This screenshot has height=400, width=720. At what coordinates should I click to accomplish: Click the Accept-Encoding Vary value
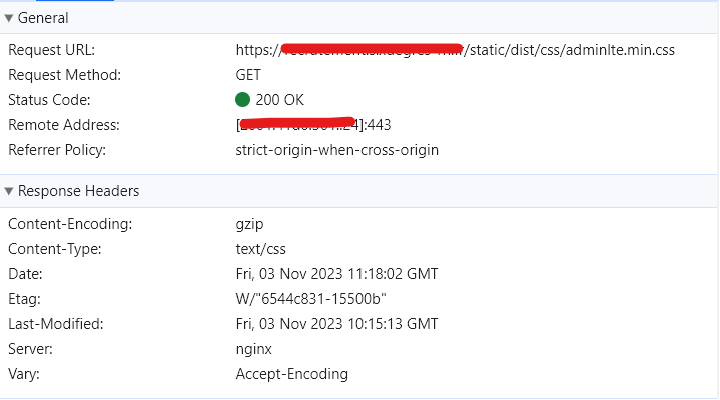pyautogui.click(x=291, y=374)
